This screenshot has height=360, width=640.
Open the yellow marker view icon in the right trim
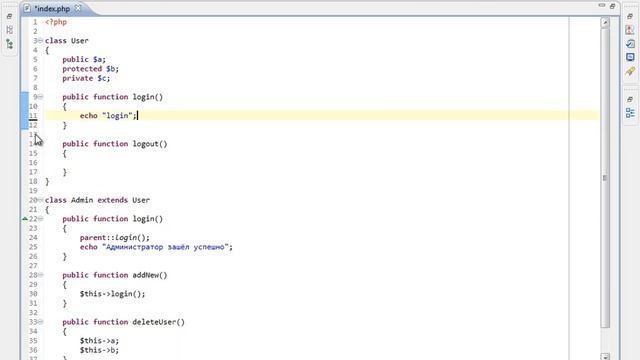tap(630, 71)
